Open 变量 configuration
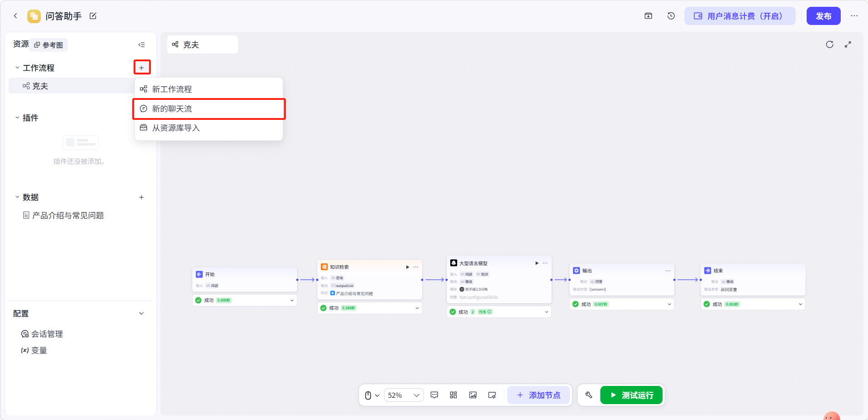Viewport: 868px width, 420px height. click(x=34, y=350)
